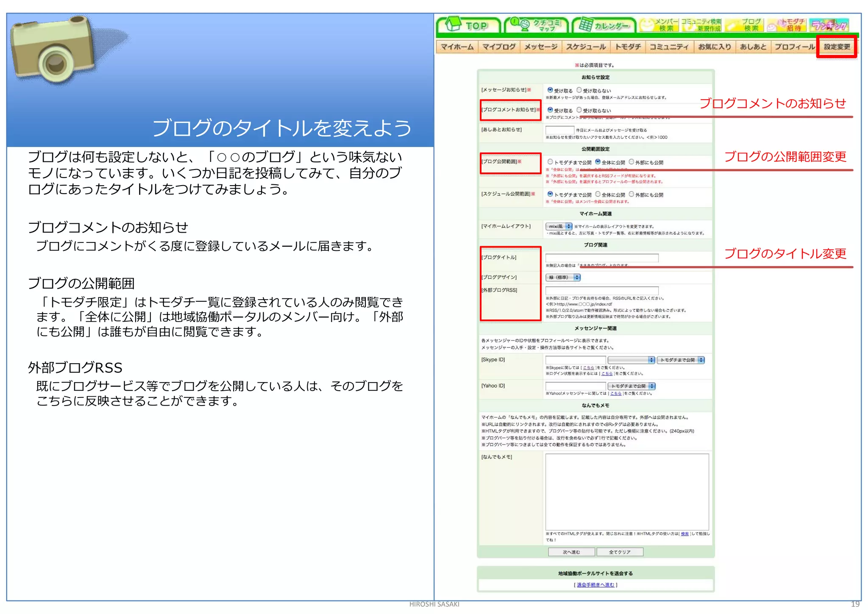Click the 次へ進む button
Image resolution: width=868 pixels, height=614 pixels.
point(571,552)
